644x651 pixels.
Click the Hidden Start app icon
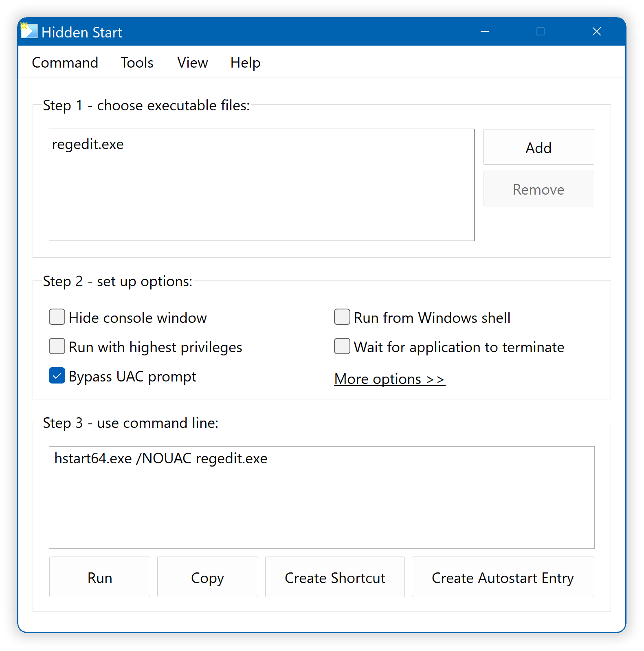[x=29, y=31]
